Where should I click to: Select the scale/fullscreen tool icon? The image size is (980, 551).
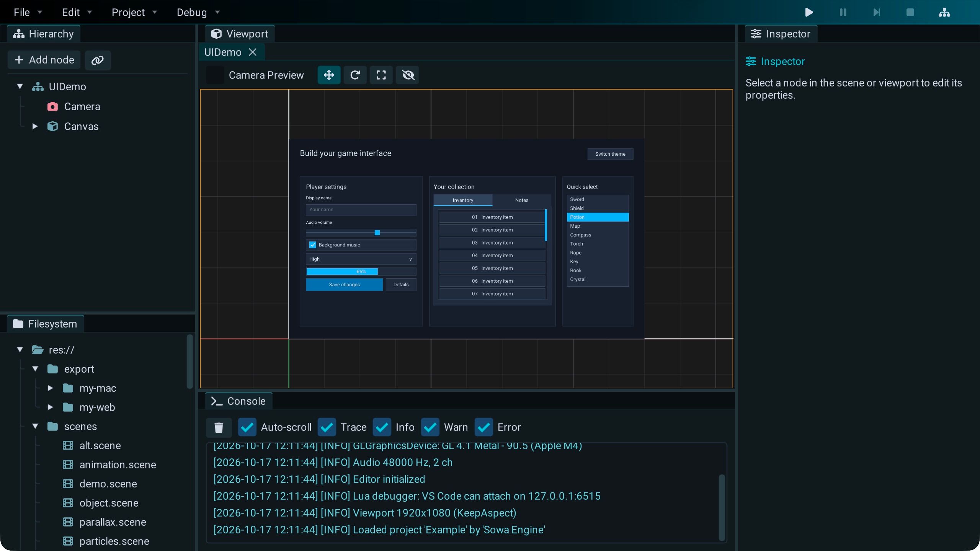[x=381, y=75]
